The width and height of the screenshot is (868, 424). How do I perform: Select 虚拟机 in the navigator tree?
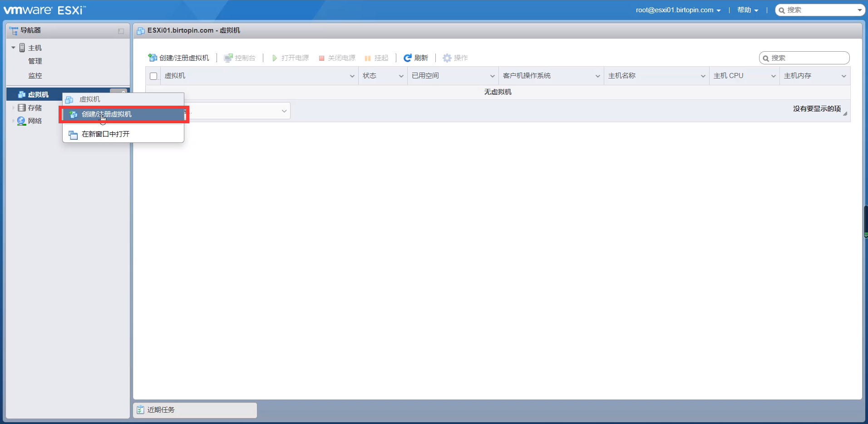(38, 94)
